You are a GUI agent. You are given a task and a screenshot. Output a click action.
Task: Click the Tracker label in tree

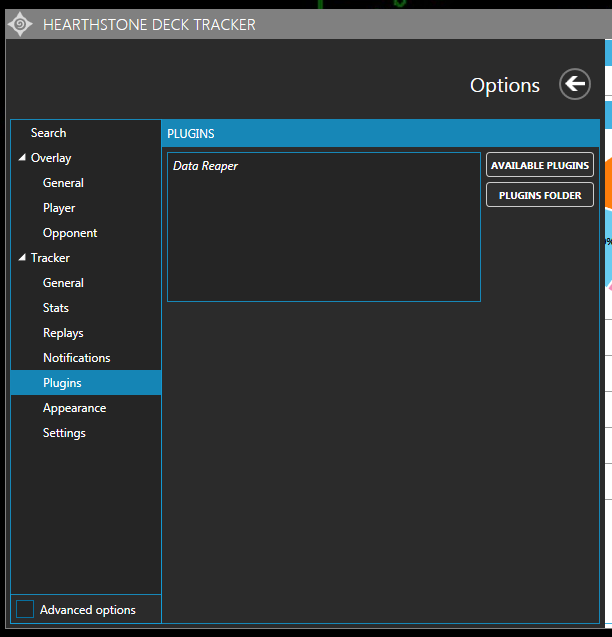[x=50, y=258]
